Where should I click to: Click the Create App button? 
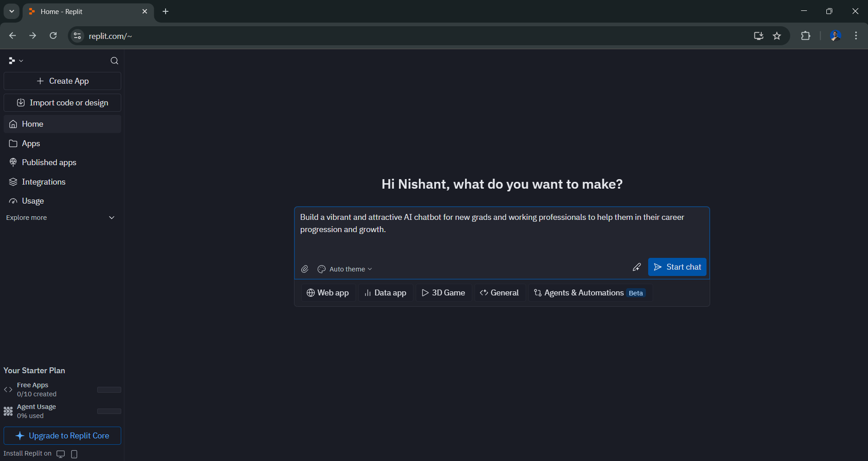pyautogui.click(x=62, y=81)
